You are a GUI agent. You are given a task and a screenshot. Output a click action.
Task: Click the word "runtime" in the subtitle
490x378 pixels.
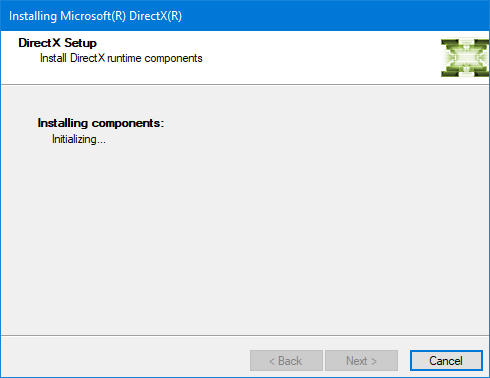[124, 58]
